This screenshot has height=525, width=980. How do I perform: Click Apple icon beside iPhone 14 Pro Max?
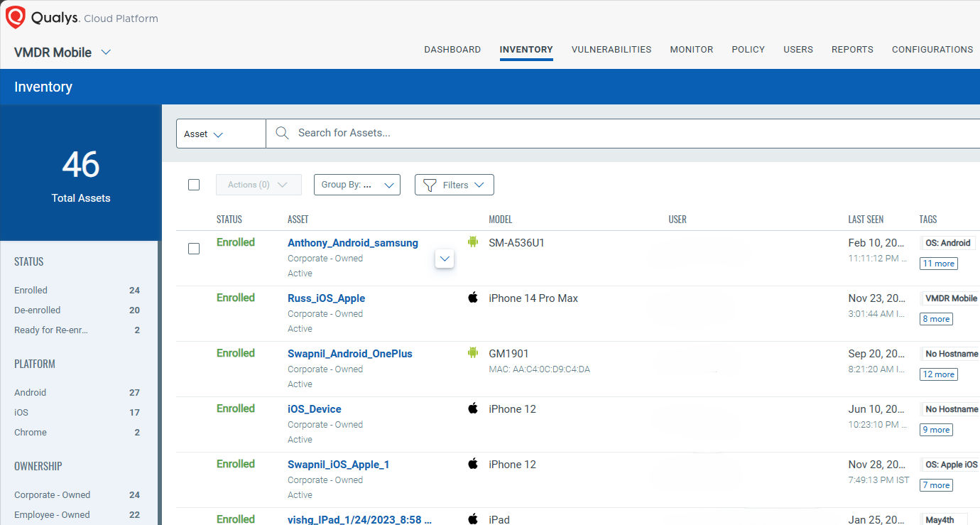pyautogui.click(x=473, y=298)
